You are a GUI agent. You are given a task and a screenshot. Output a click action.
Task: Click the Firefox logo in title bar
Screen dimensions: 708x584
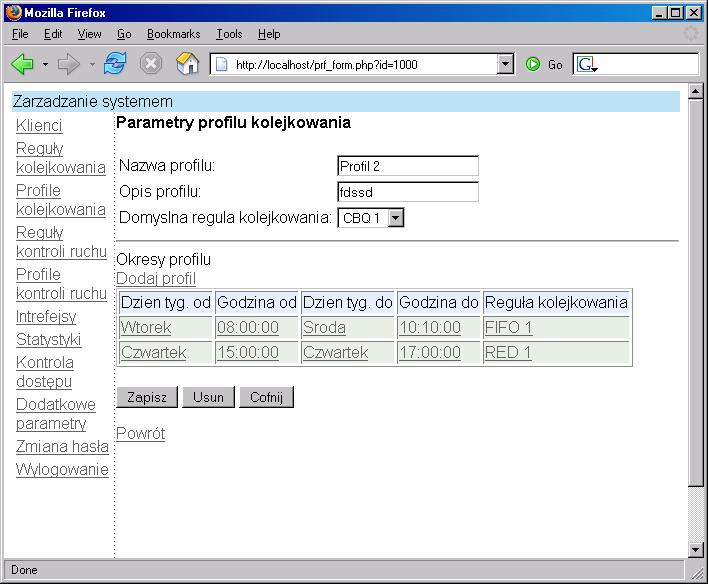point(14,12)
